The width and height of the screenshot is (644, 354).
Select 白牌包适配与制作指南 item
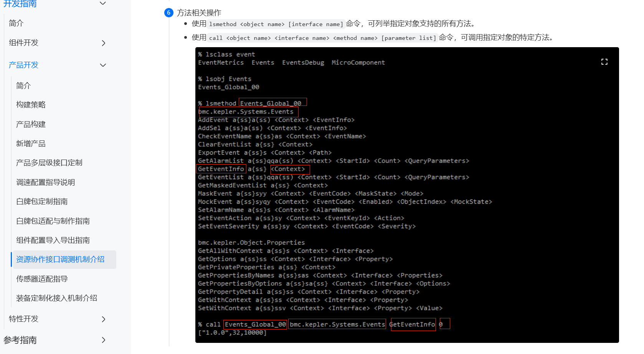53,221
